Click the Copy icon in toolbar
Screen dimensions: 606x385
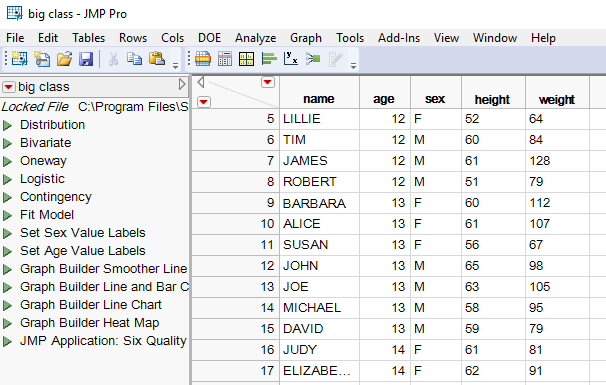[134, 59]
